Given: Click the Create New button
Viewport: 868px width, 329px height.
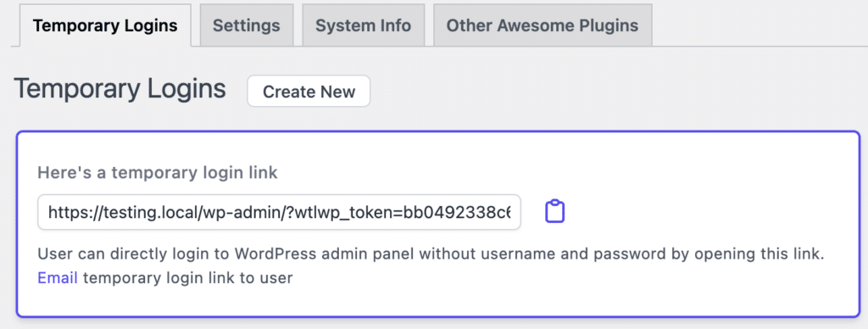Looking at the screenshot, I should [x=309, y=92].
